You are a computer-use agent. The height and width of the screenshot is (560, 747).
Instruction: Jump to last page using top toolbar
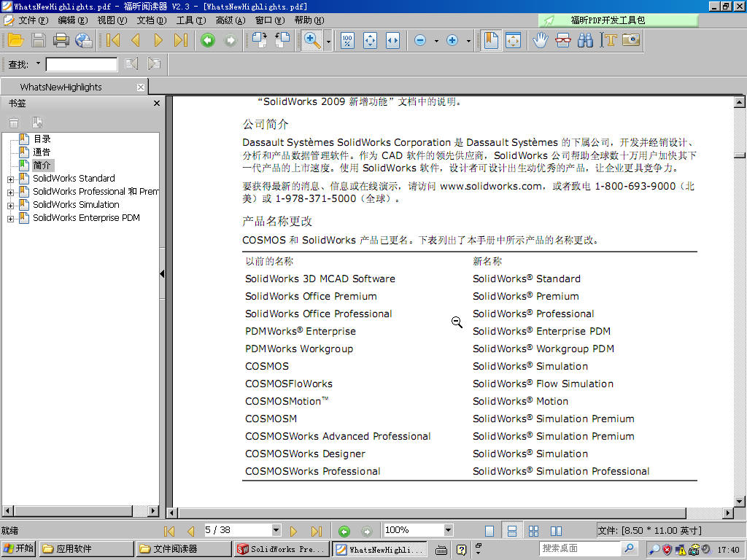(181, 41)
